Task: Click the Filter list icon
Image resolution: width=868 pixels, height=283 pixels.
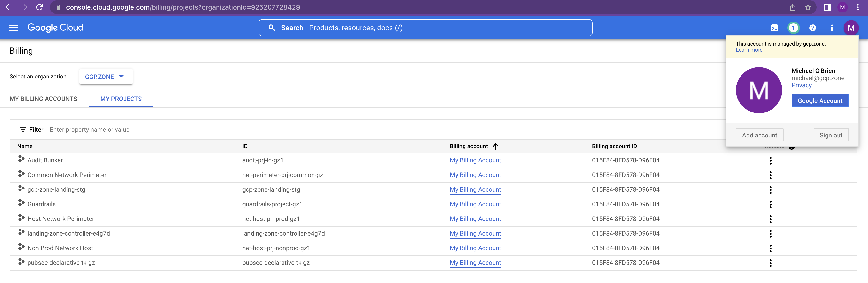Action: pos(23,130)
